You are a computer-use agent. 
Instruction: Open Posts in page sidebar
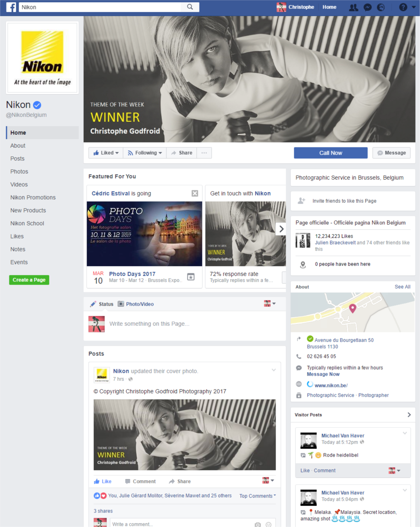[17, 159]
